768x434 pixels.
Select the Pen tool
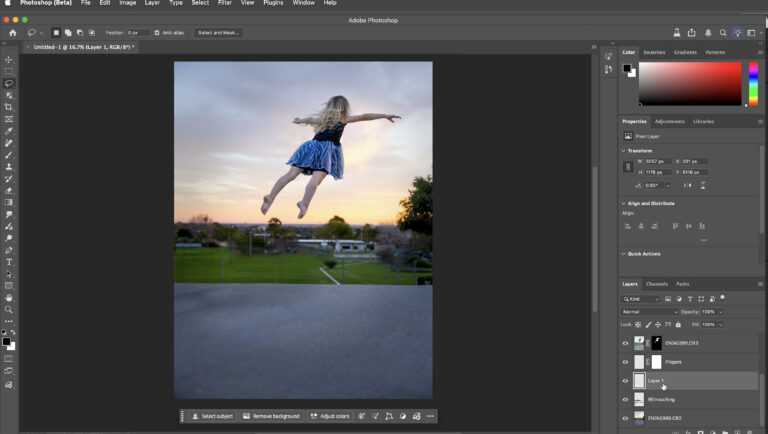9,250
